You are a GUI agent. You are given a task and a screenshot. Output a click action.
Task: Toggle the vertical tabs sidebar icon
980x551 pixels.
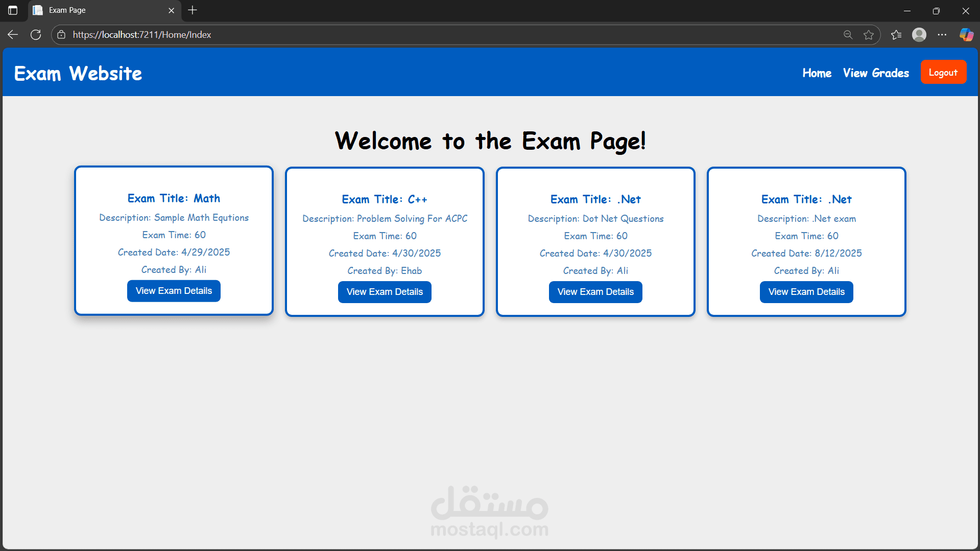click(x=12, y=10)
